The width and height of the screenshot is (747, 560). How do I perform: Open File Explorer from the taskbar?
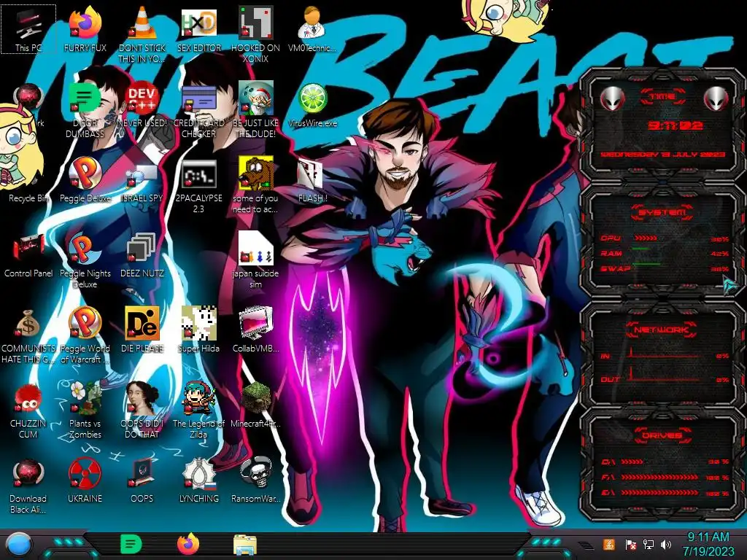tap(245, 545)
